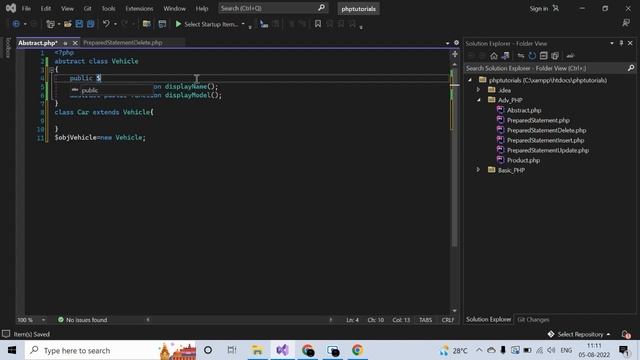Open the Extensions menu
The image size is (640, 360).
pyautogui.click(x=139, y=8)
